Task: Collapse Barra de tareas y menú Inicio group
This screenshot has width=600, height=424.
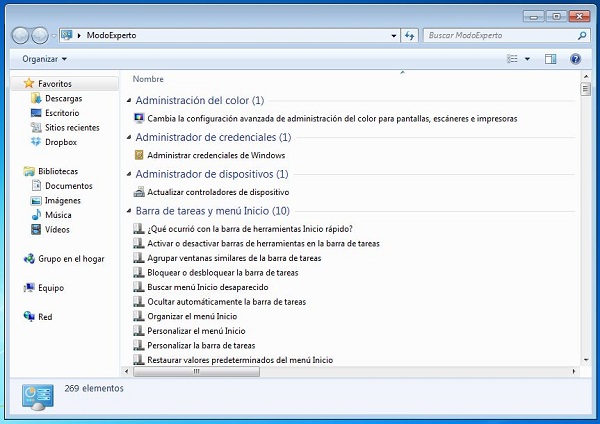Action: 128,211
